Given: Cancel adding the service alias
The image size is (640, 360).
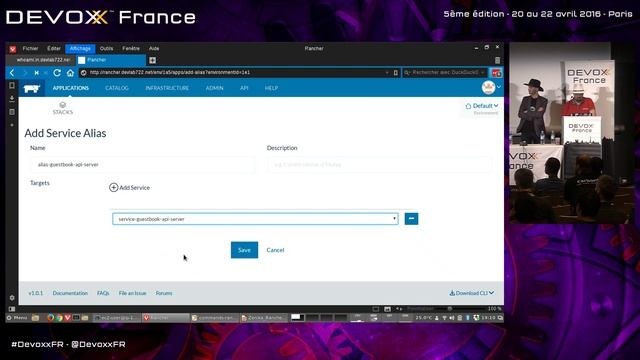Looking at the screenshot, I should [x=275, y=250].
